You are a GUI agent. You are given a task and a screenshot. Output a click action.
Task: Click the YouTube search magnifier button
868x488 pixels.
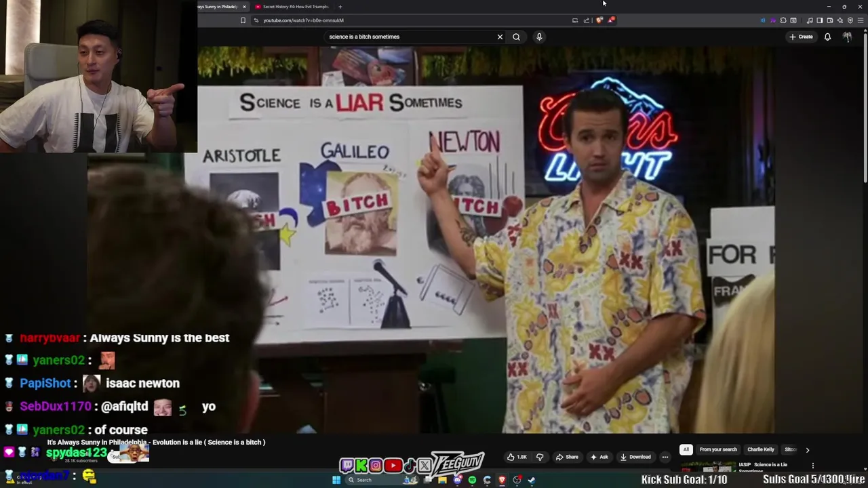point(516,37)
